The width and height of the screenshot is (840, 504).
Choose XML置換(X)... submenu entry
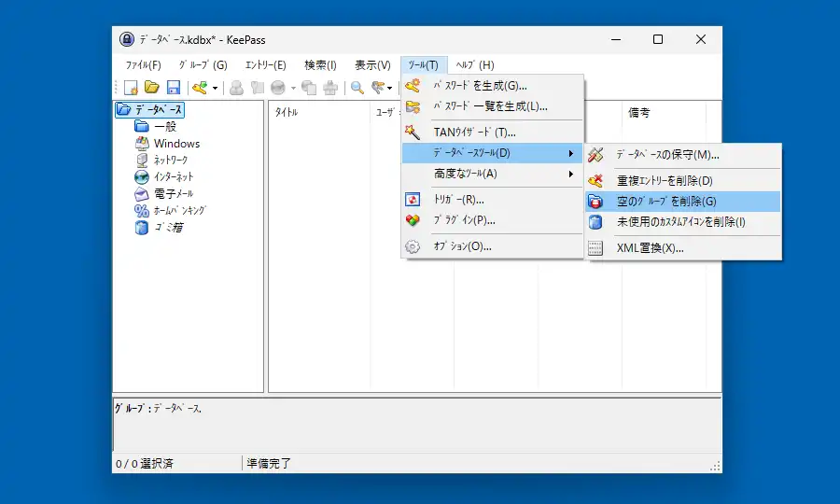click(x=683, y=248)
